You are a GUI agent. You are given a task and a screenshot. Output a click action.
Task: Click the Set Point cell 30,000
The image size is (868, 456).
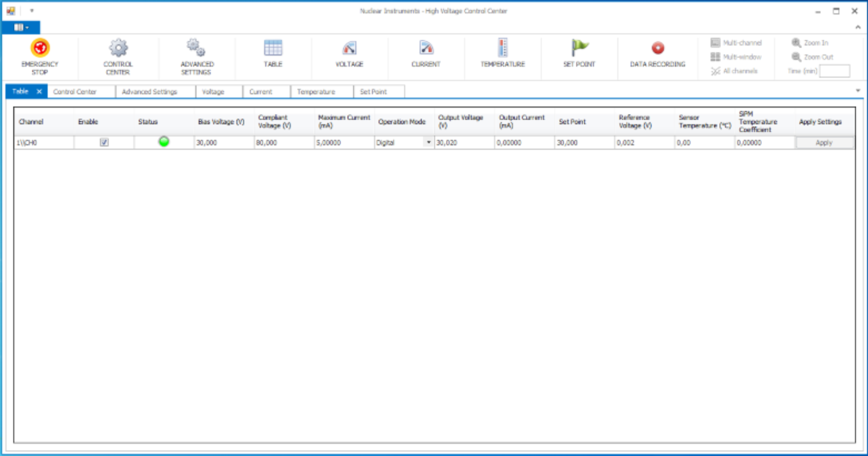[584, 142]
